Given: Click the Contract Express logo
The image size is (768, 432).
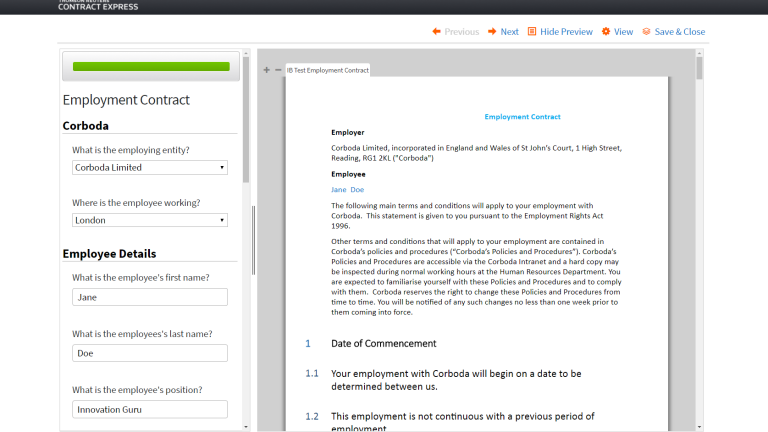Looking at the screenshot, I should [98, 6].
